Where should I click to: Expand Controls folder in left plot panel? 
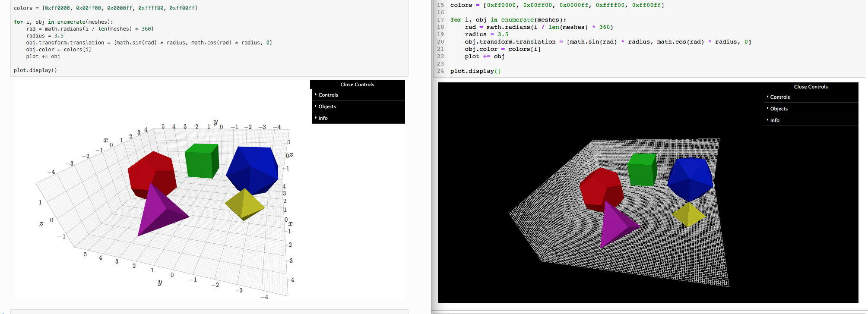click(358, 95)
